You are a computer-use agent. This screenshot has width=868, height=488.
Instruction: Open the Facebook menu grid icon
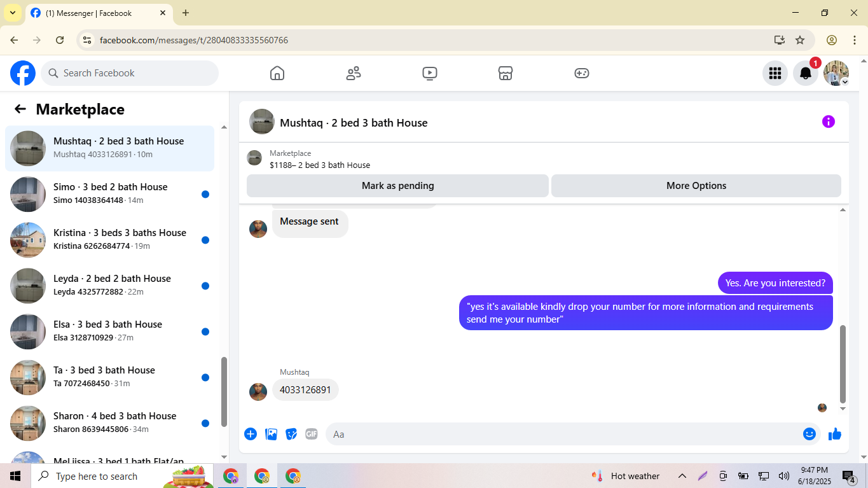point(775,73)
